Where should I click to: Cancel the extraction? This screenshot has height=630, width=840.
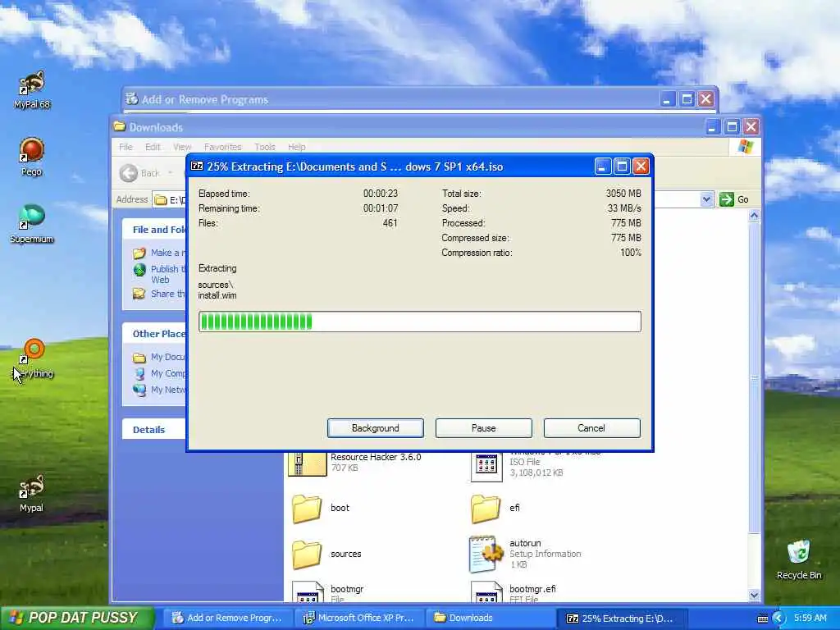pos(591,428)
